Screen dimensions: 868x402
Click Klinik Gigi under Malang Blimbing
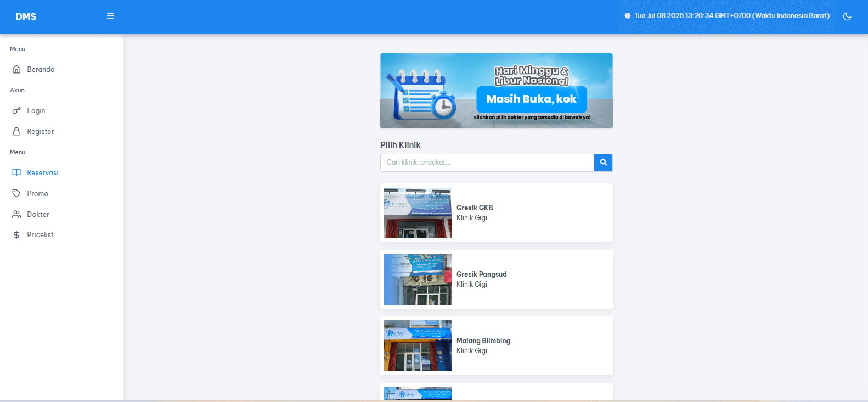pos(472,351)
